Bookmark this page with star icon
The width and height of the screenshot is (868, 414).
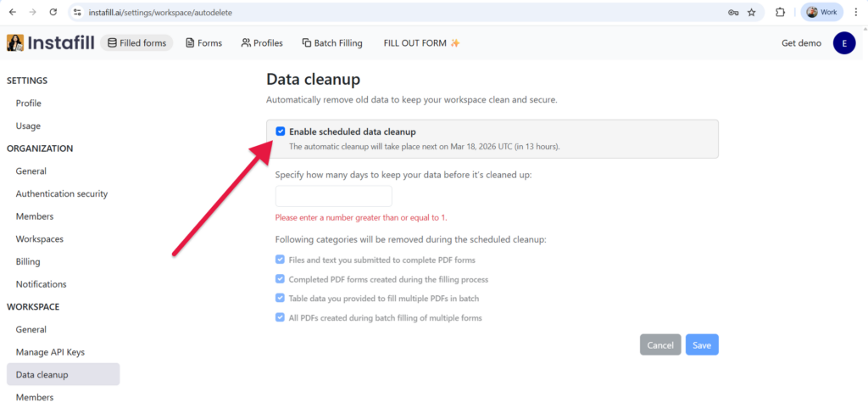751,13
